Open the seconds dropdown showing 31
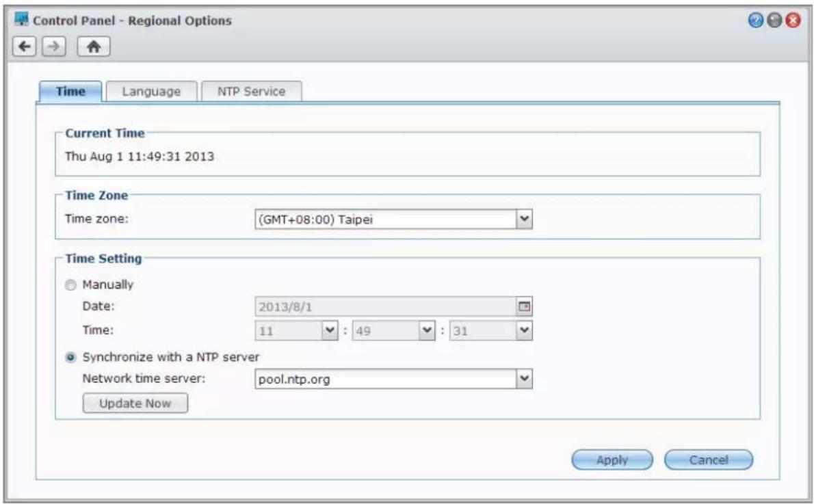The width and height of the screenshot is (814, 504). 525,330
